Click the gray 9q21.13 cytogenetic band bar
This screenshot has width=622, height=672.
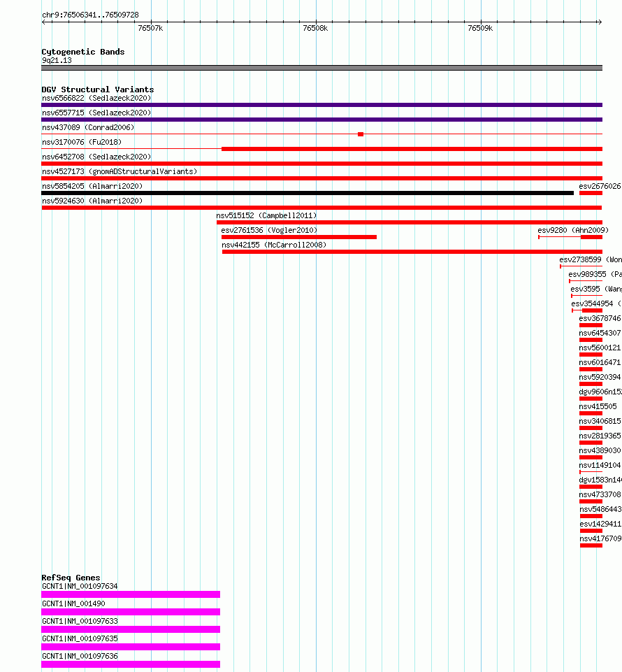click(321, 68)
